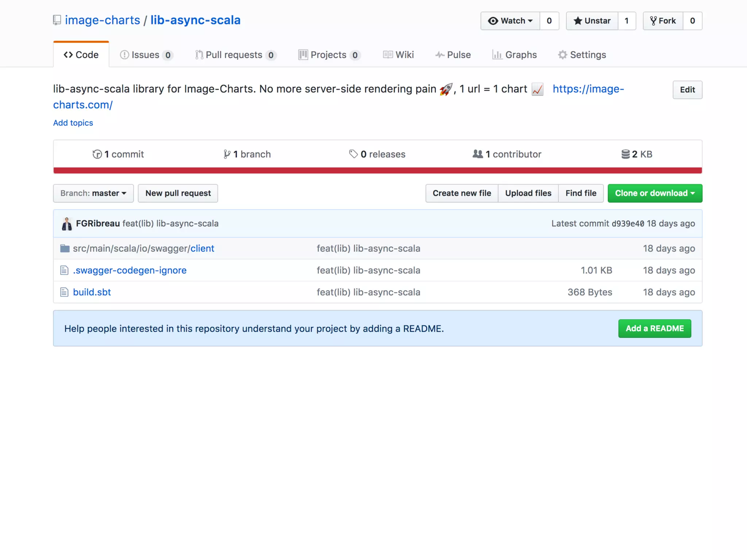
Task: Click the file icon beside .swagger-codegen-ignore
Action: click(64, 271)
